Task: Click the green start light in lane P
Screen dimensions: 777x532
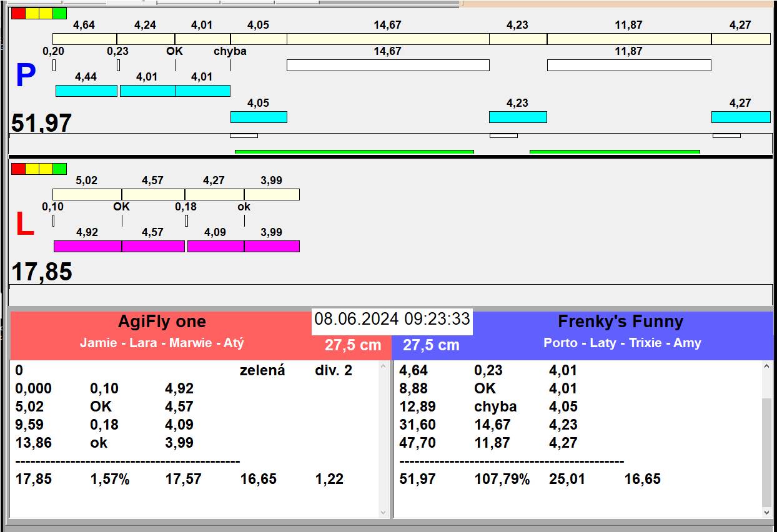Action: pyautogui.click(x=59, y=13)
